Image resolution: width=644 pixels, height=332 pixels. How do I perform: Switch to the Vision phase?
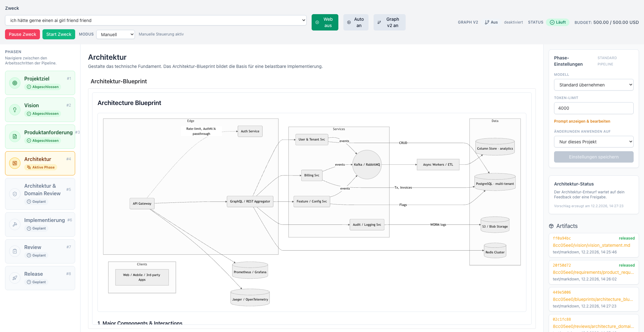click(40, 110)
